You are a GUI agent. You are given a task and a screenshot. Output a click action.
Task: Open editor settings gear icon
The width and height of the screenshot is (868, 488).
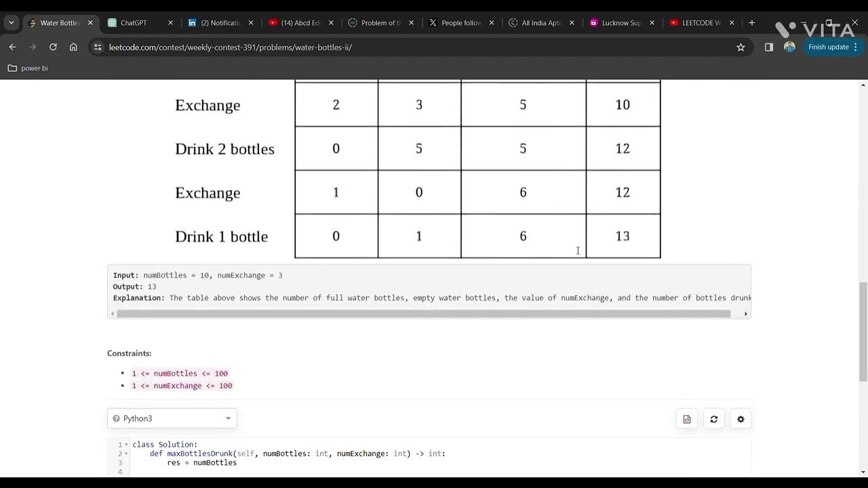coord(741,419)
